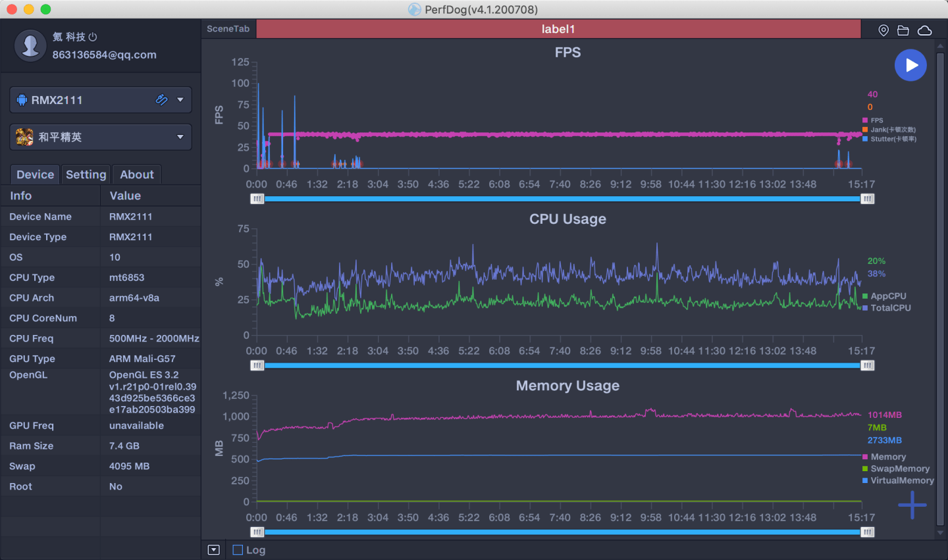Open the About tab
948x560 pixels.
pos(136,174)
